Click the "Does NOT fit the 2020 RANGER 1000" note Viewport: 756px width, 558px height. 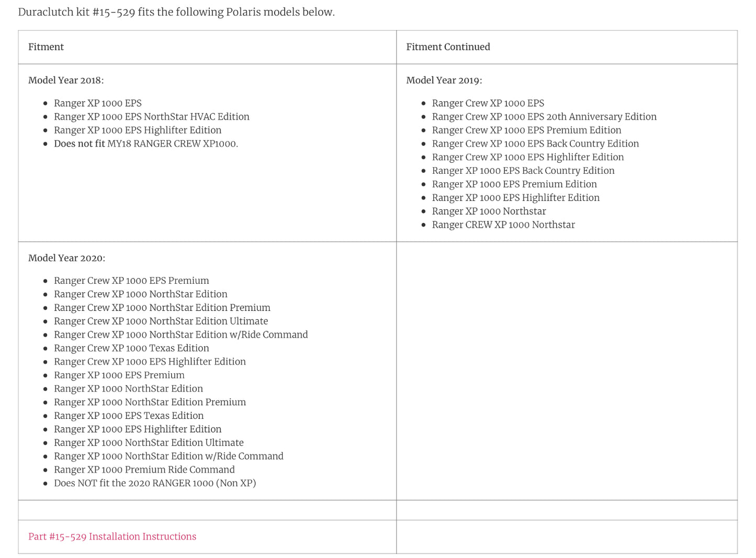pos(155,484)
